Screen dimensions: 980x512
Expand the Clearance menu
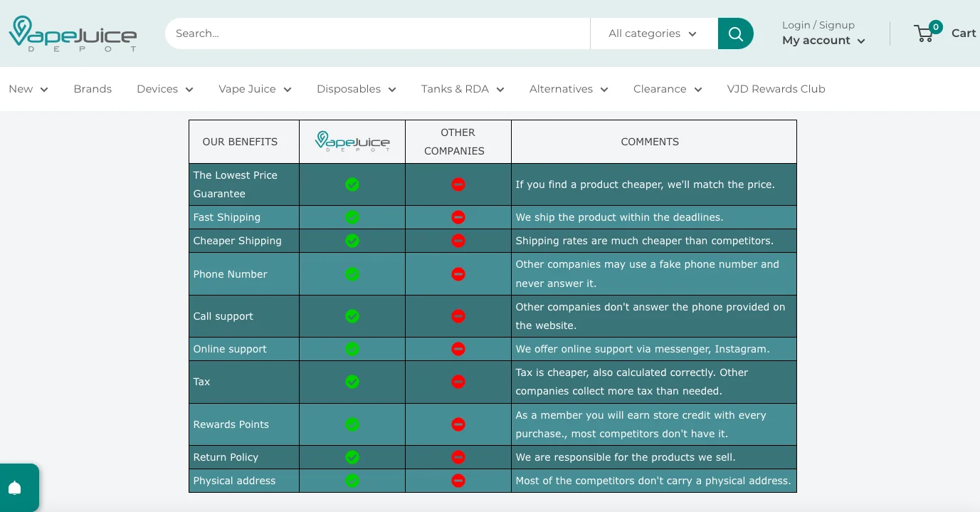click(668, 89)
